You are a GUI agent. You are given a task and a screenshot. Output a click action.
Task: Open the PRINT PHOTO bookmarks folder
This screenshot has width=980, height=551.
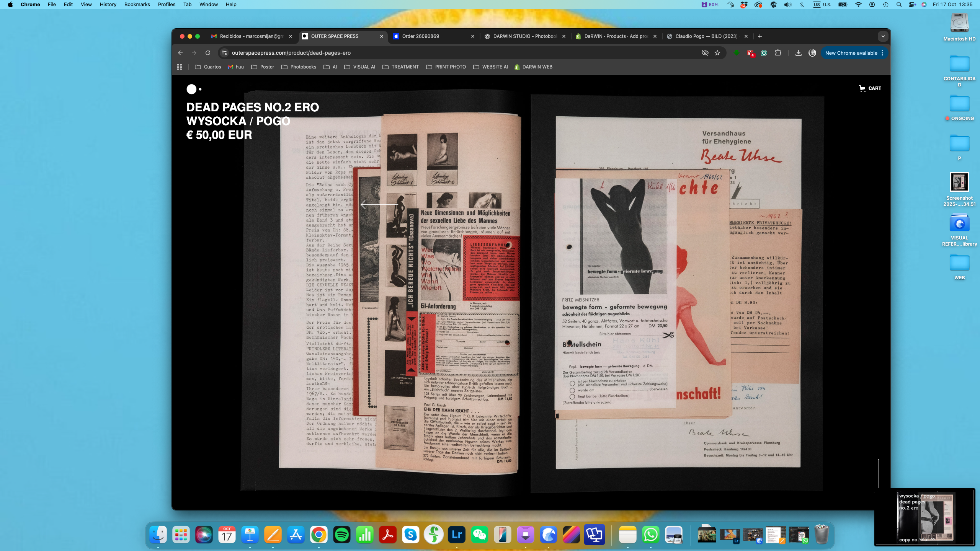coord(446,67)
